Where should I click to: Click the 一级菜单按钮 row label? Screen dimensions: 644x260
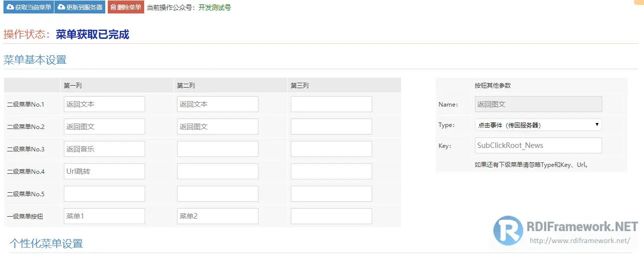(x=25, y=217)
